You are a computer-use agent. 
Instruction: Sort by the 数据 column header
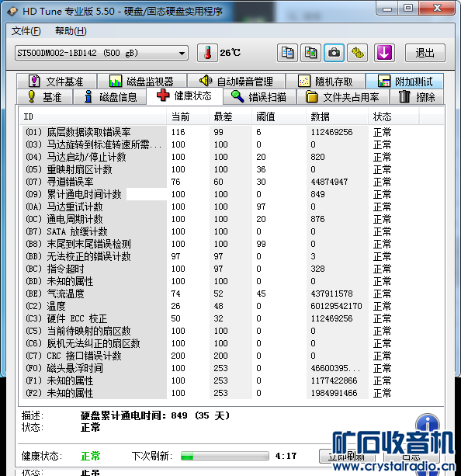[x=337, y=116]
